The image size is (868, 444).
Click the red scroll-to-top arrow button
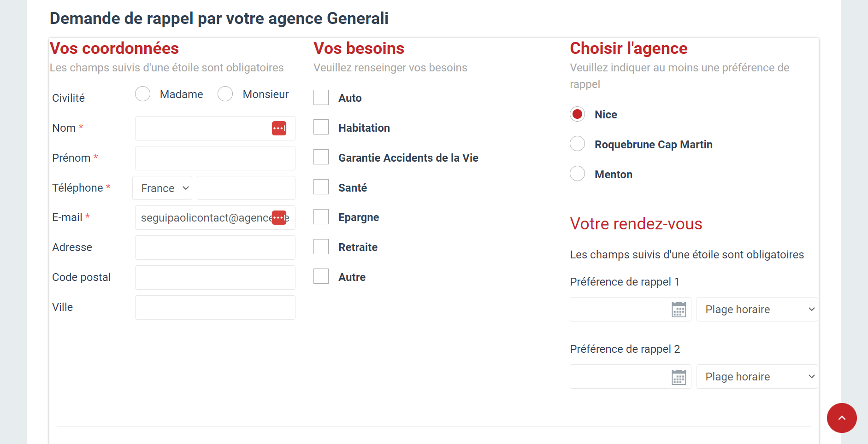[842, 418]
